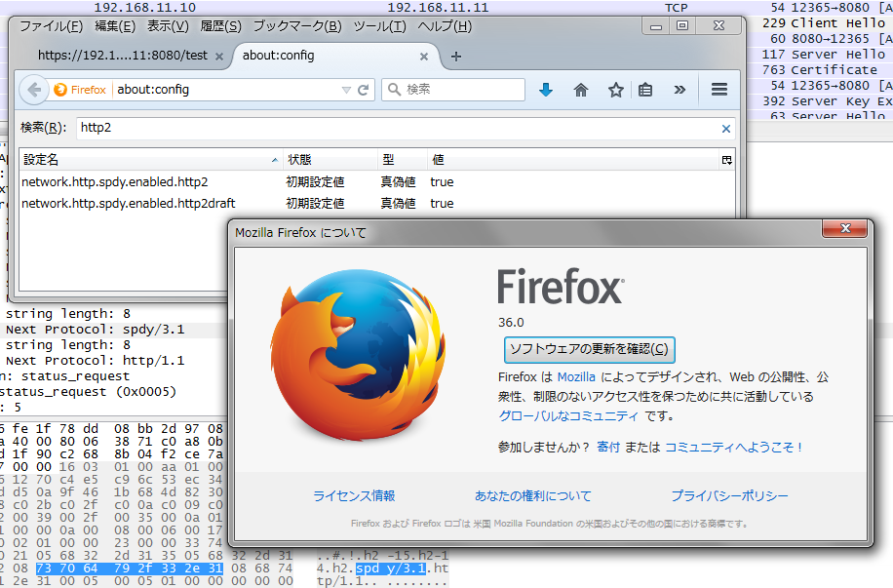Select network.http.spdy.enabled.http2draft preference row

129,204
